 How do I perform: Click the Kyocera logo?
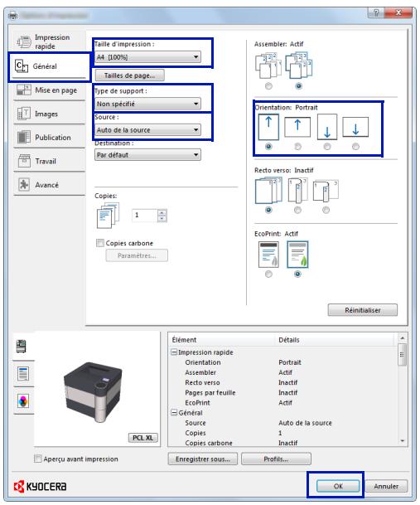pos(41,486)
